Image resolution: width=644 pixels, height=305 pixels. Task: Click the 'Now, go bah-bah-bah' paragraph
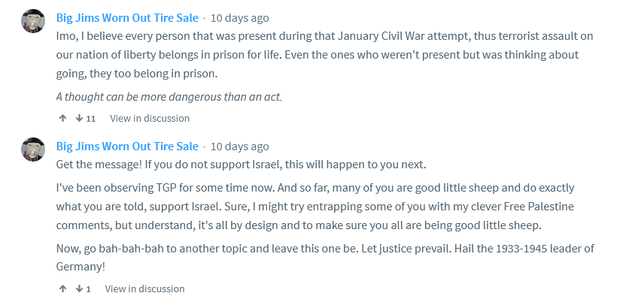[325, 258]
